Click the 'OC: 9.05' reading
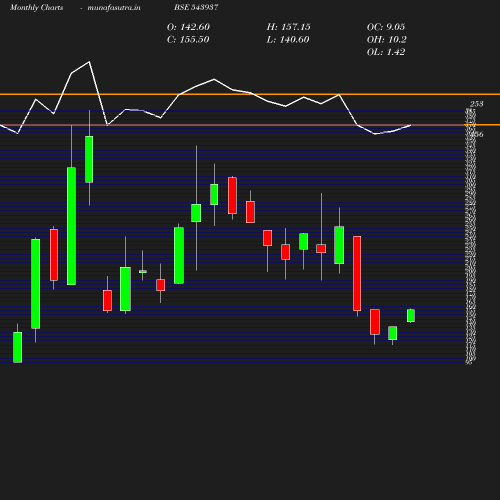This screenshot has height=500, width=500. tap(386, 27)
